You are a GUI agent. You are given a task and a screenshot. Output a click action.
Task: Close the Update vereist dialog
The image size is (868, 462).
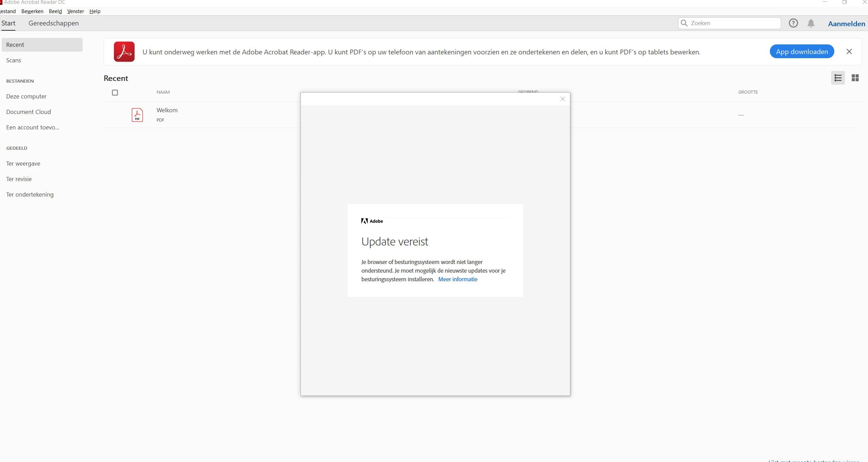(562, 99)
